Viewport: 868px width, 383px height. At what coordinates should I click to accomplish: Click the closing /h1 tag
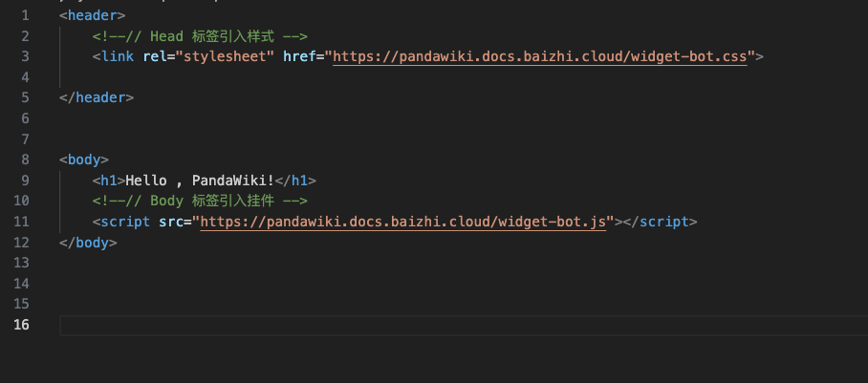(295, 181)
